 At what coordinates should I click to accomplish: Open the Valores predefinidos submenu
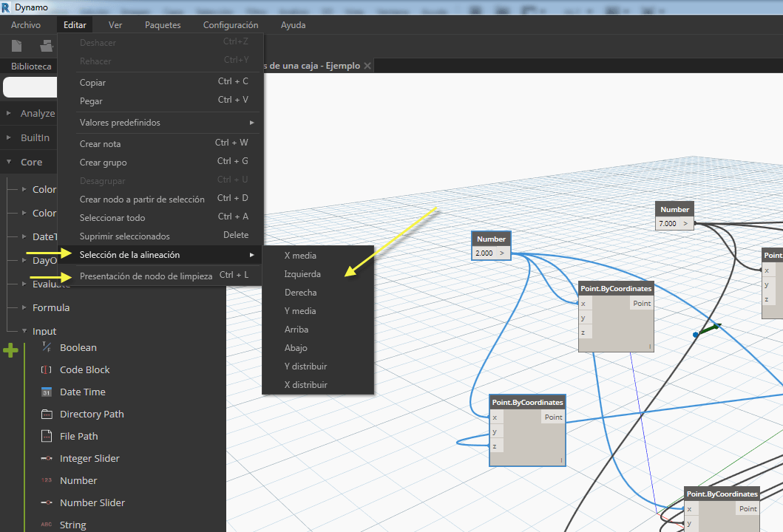tap(160, 122)
